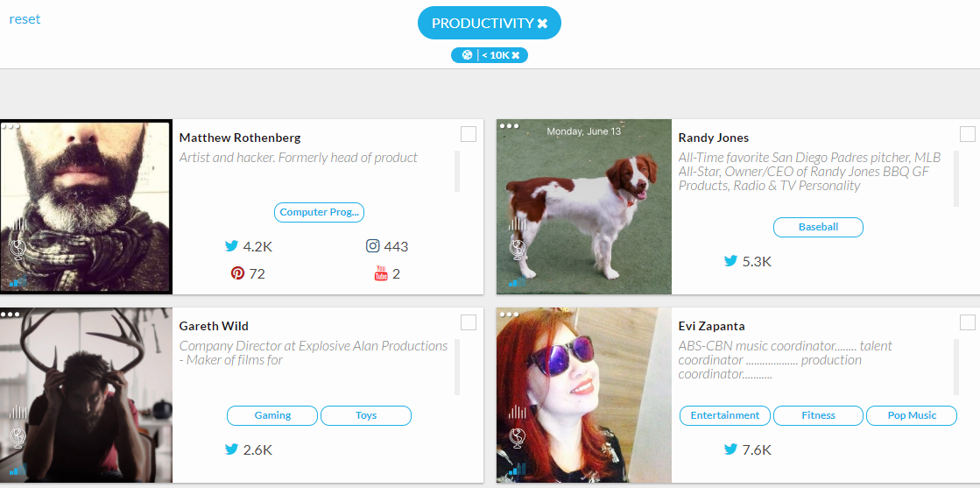Select the Baseball tag
The image size is (980, 488).
[818, 227]
